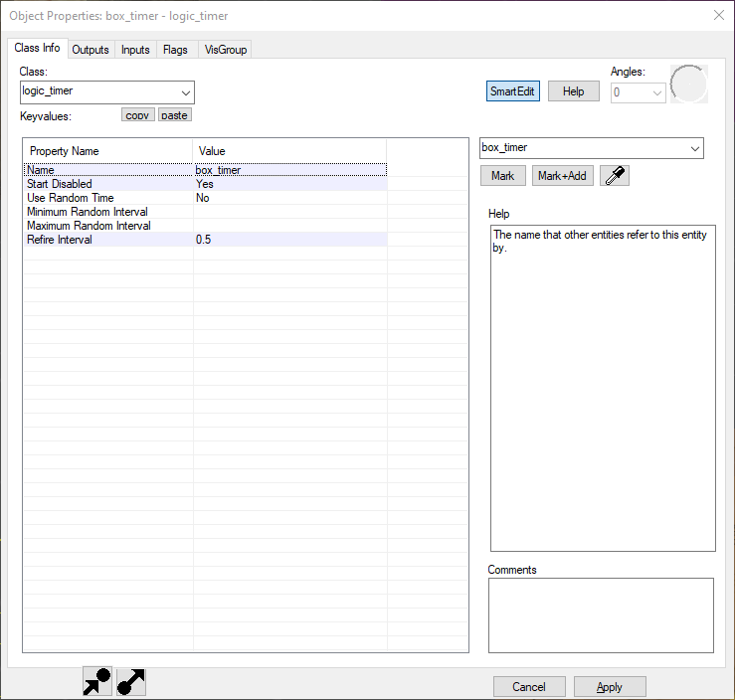
Task: Click the Help description text area
Action: (x=603, y=388)
